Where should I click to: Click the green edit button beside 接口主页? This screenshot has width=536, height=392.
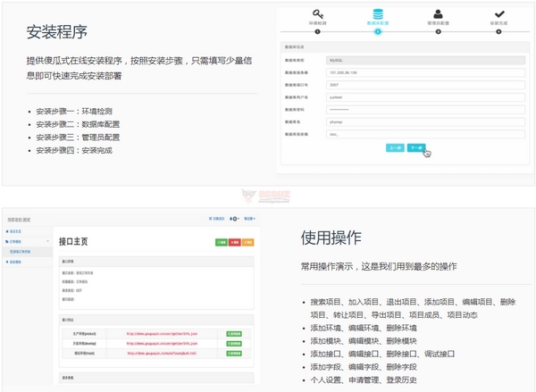click(x=221, y=242)
